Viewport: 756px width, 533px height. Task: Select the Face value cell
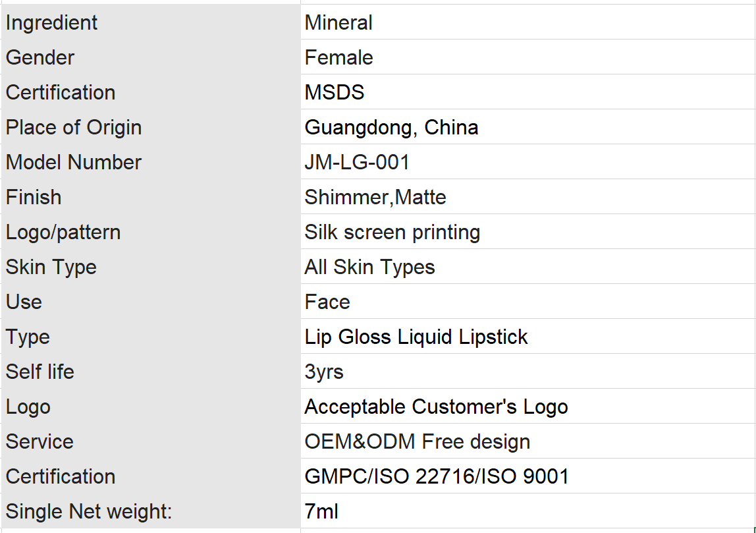tap(528, 302)
